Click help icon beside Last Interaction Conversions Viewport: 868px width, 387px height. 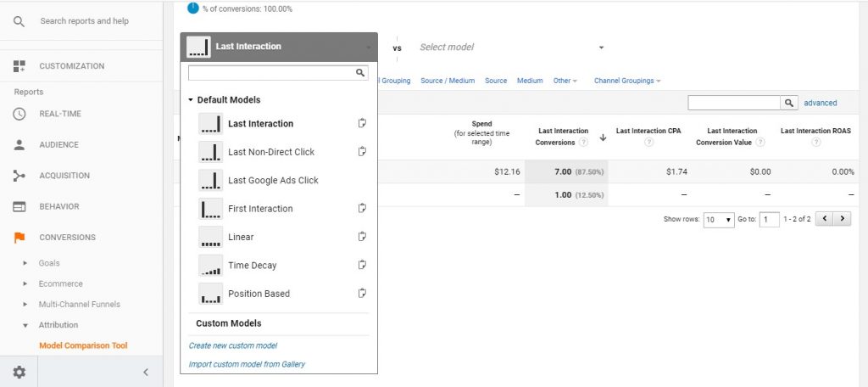pyautogui.click(x=583, y=143)
